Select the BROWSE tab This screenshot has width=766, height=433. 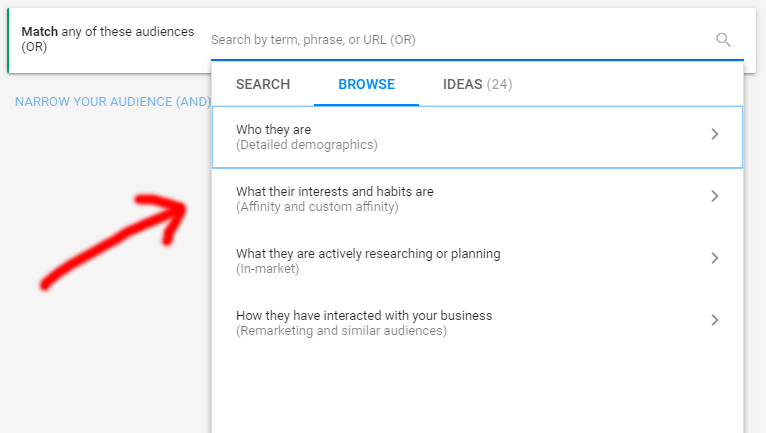[x=366, y=84]
